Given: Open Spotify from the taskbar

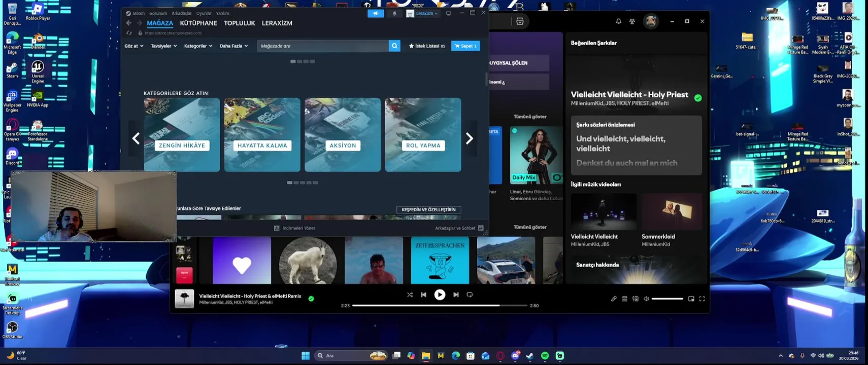Looking at the screenshot, I should [x=545, y=356].
